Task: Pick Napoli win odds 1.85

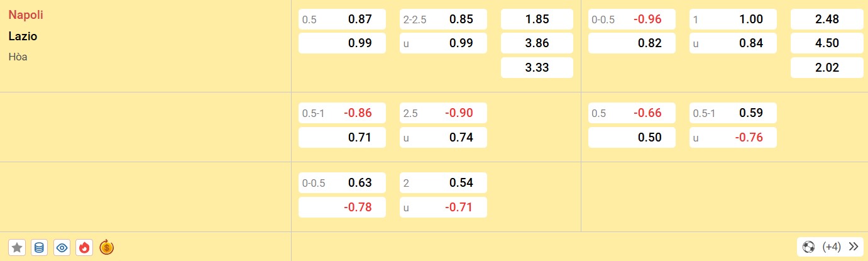Action: coord(537,19)
